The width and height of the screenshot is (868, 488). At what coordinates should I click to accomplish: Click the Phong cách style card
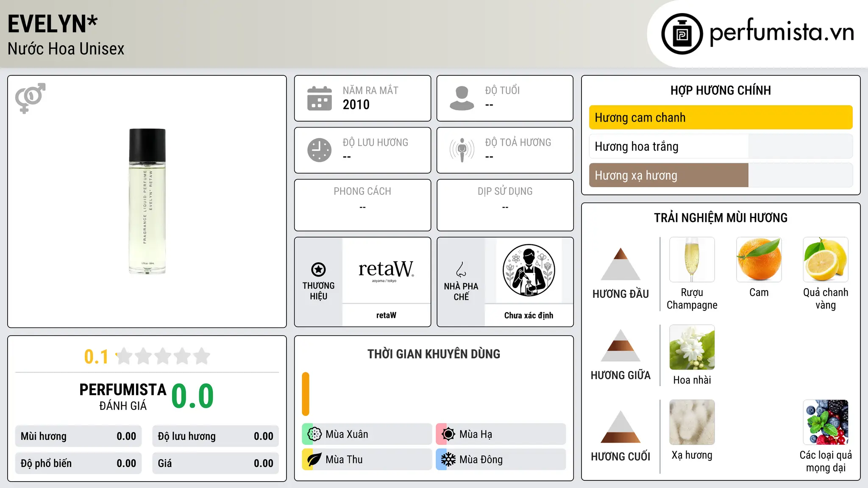pyautogui.click(x=362, y=205)
